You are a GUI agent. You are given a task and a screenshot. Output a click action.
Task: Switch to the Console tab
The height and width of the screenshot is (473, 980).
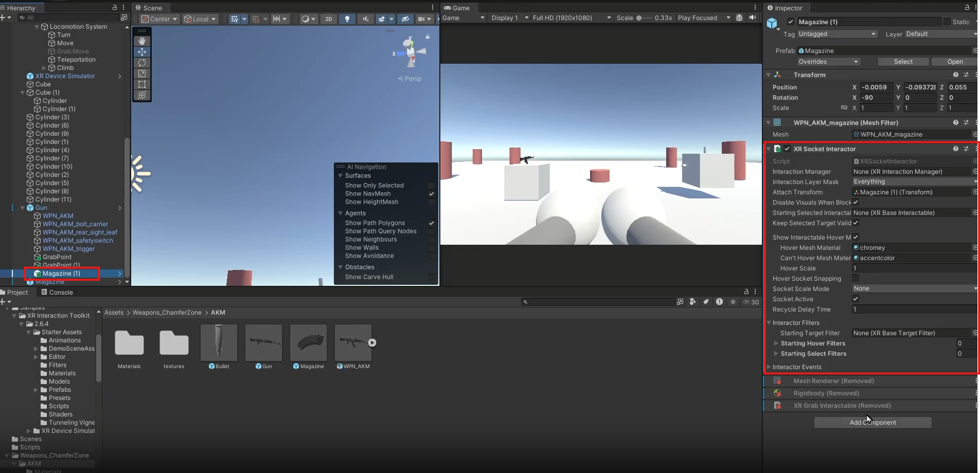coord(56,292)
